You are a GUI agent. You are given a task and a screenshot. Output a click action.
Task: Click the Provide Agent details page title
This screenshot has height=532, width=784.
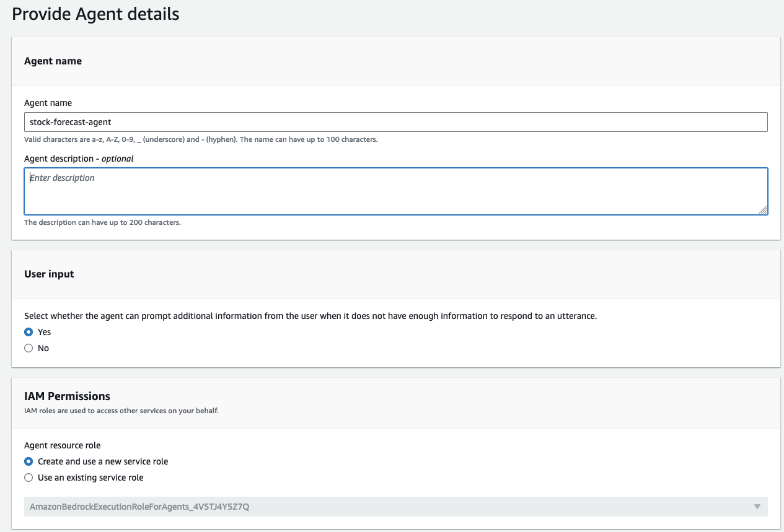point(95,13)
